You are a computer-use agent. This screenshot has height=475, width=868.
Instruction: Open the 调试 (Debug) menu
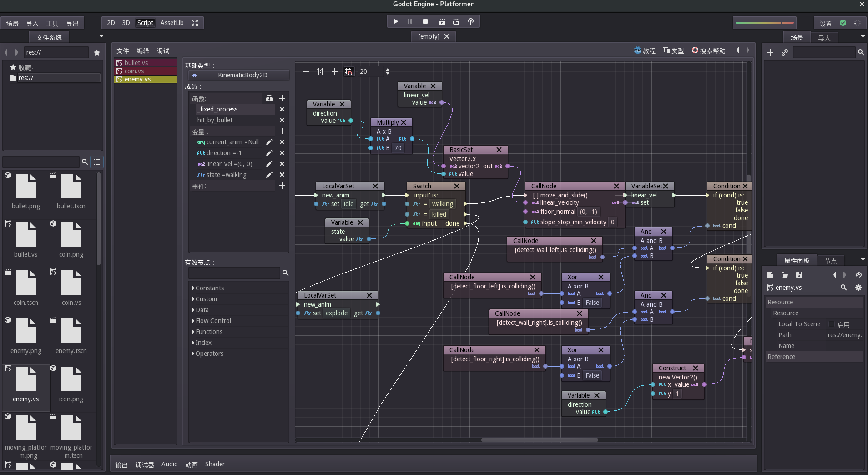(163, 51)
